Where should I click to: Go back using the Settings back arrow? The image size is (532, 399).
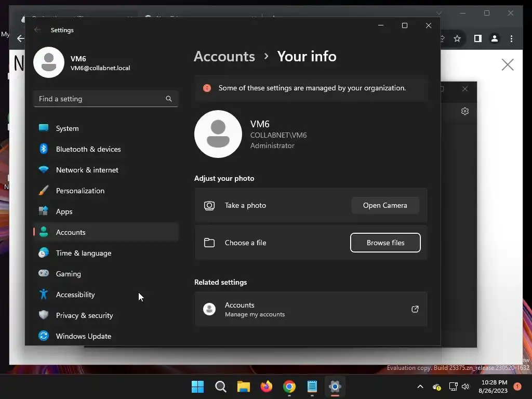click(37, 30)
